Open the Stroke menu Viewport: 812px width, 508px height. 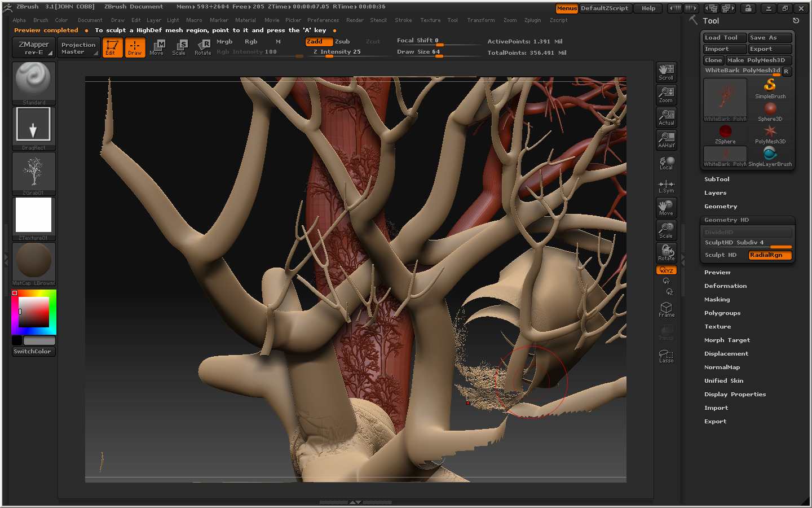403,20
